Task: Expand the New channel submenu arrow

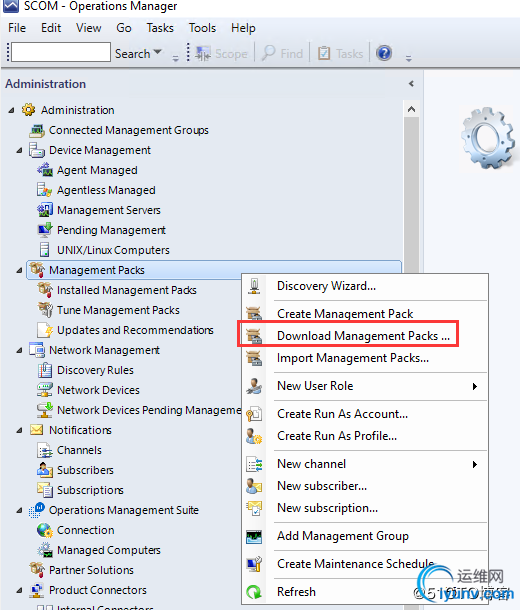Action: click(x=474, y=464)
